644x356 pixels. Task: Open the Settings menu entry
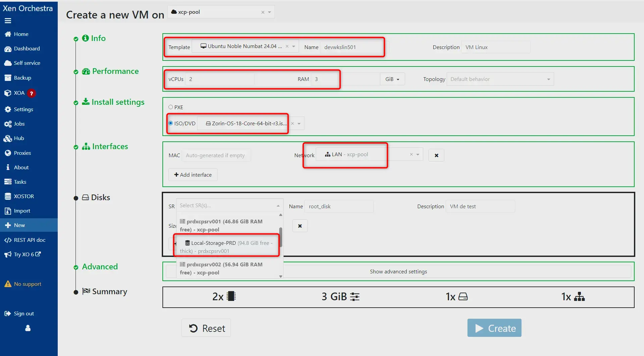tap(23, 109)
